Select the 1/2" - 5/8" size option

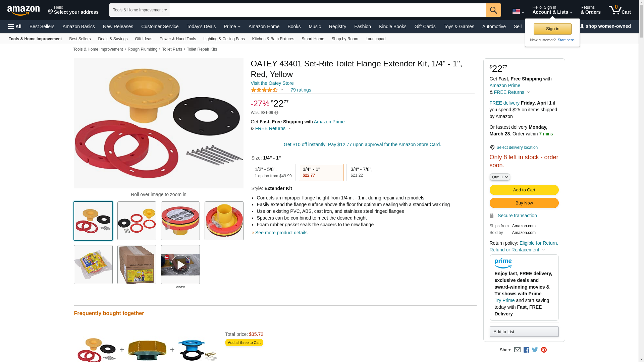tap(273, 172)
